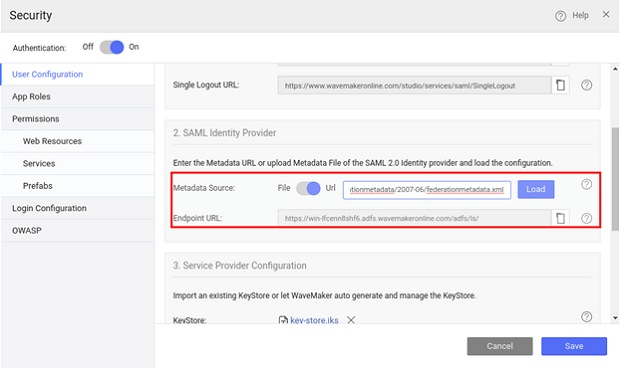This screenshot has height=368, width=620.
Task: Copy the Endpoint URL to clipboard
Action: pos(560,218)
